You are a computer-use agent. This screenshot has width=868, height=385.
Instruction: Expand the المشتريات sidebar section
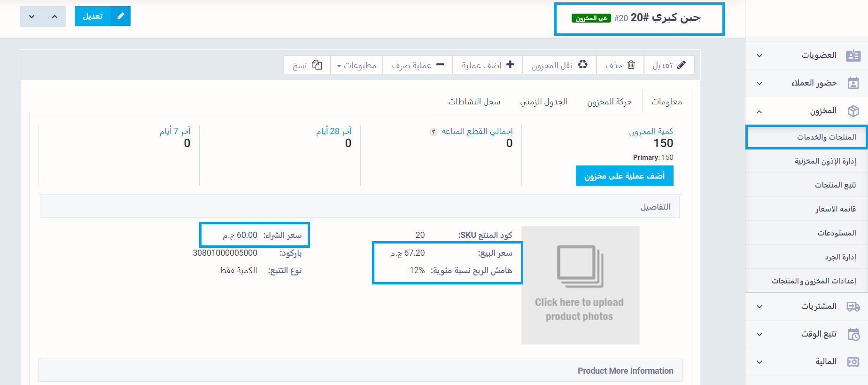point(759,307)
